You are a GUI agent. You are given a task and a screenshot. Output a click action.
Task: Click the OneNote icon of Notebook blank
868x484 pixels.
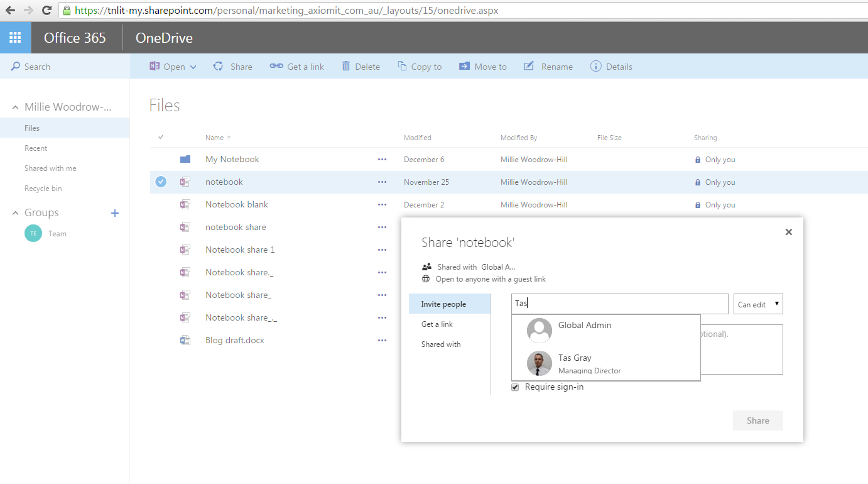point(185,204)
